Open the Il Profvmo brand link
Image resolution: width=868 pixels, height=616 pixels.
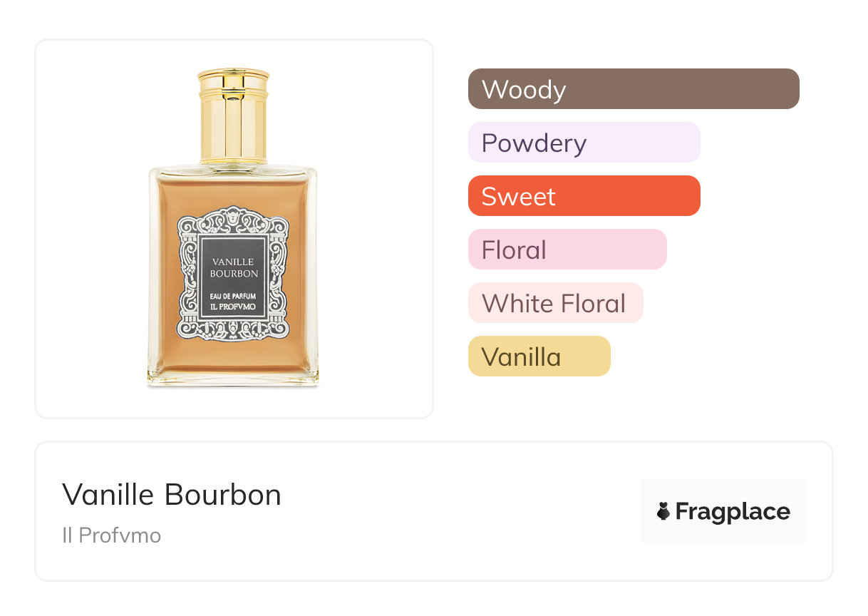point(111,535)
